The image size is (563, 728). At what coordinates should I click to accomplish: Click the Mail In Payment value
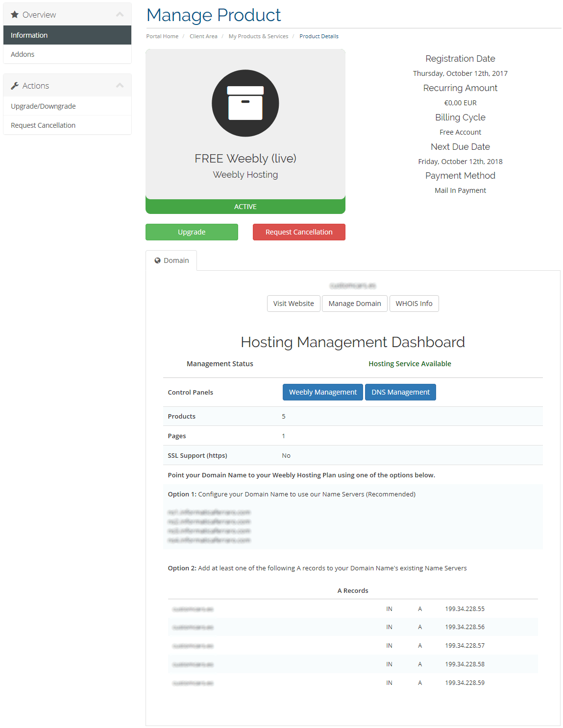(x=460, y=190)
